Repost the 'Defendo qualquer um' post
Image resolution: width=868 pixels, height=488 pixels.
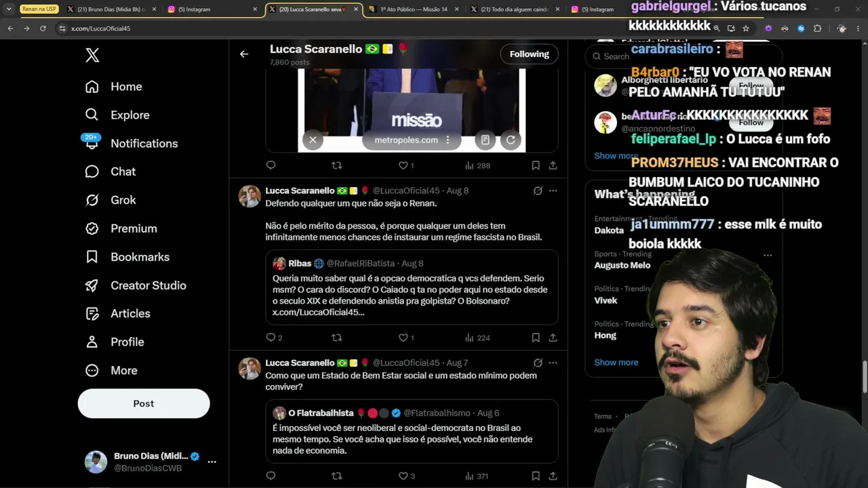point(336,338)
